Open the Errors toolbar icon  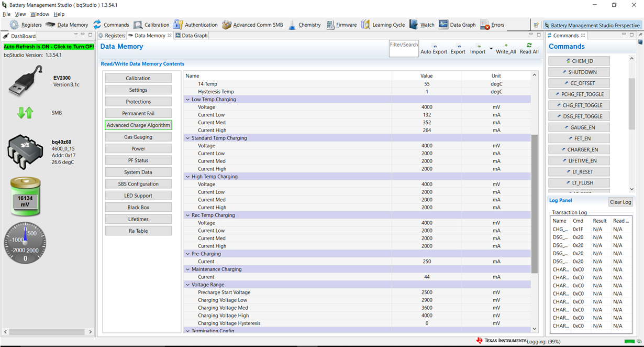[485, 25]
